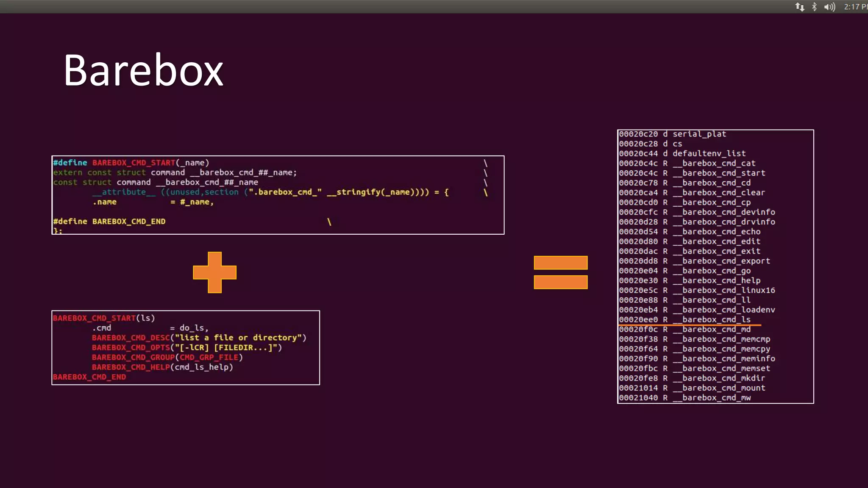Click the '__barebox_cmd_memcpy' row

point(695,349)
